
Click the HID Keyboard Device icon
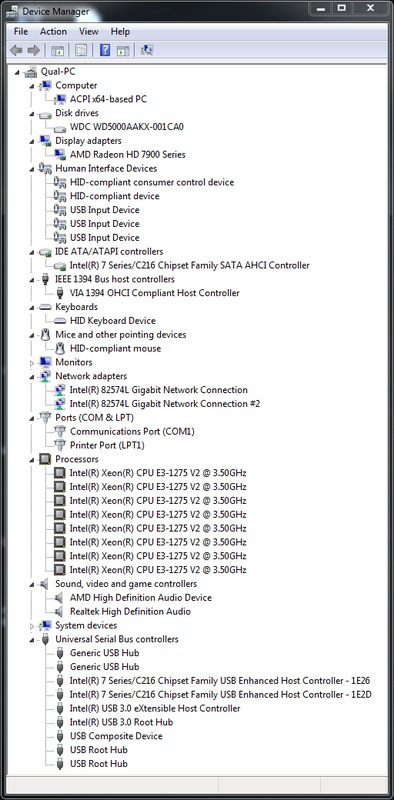click(60, 321)
